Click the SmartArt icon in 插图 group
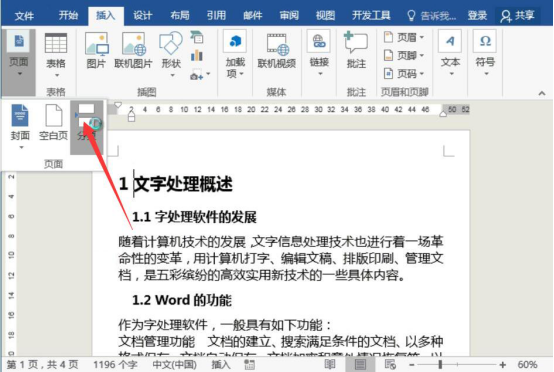Viewport: 554px width, 372px height. [197, 37]
